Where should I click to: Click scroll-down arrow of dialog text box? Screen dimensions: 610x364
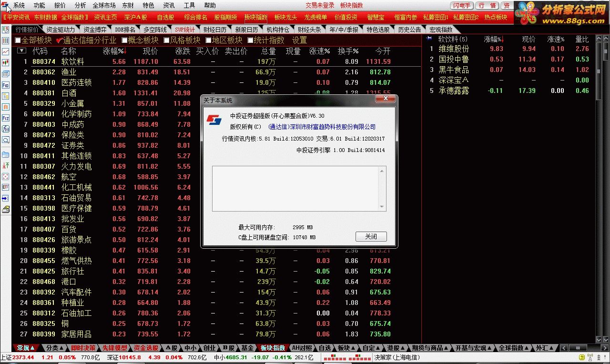click(x=382, y=207)
